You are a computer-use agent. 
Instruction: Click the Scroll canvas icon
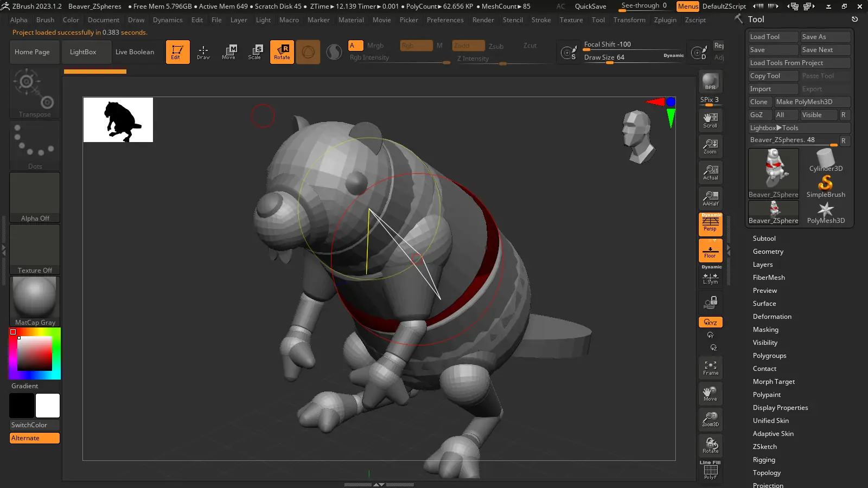[710, 120]
